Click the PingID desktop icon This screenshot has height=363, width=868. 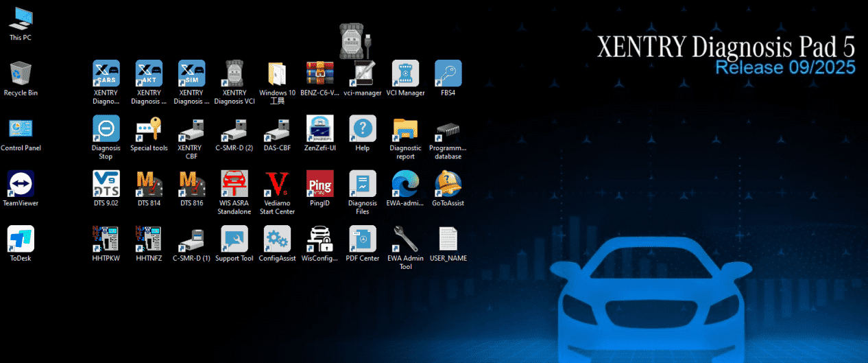pos(320,184)
